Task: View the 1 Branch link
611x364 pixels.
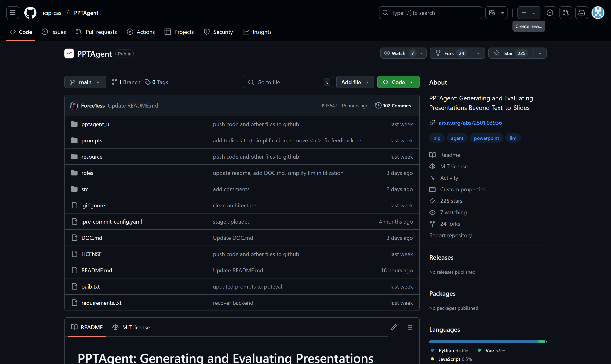Action: point(126,82)
